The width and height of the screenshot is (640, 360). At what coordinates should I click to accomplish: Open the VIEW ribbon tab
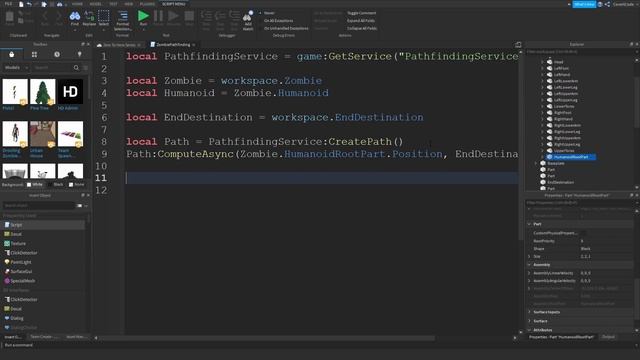(x=129, y=4)
